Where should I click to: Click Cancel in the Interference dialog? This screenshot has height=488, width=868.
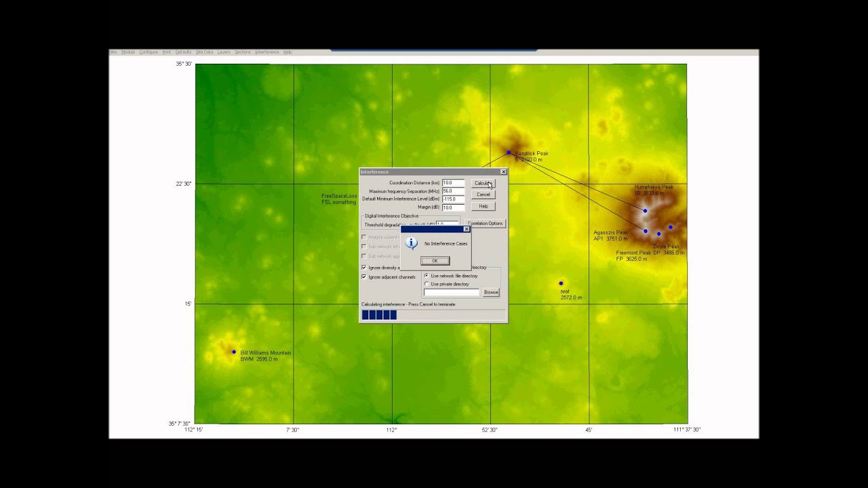point(483,195)
